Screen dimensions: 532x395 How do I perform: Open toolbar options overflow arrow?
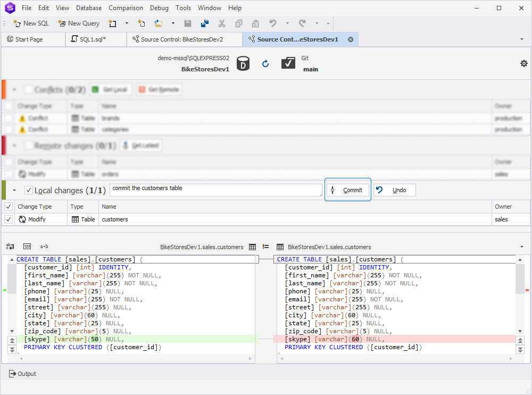328,23
